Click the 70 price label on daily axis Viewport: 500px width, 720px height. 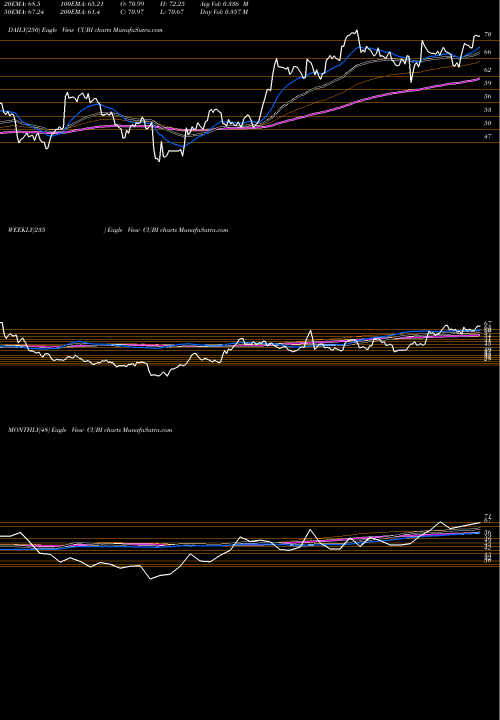point(488,34)
